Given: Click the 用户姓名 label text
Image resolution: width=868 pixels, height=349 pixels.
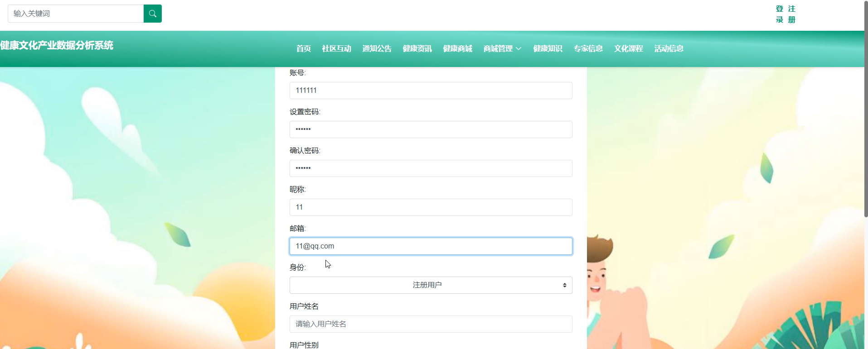Looking at the screenshot, I should click(x=304, y=306).
